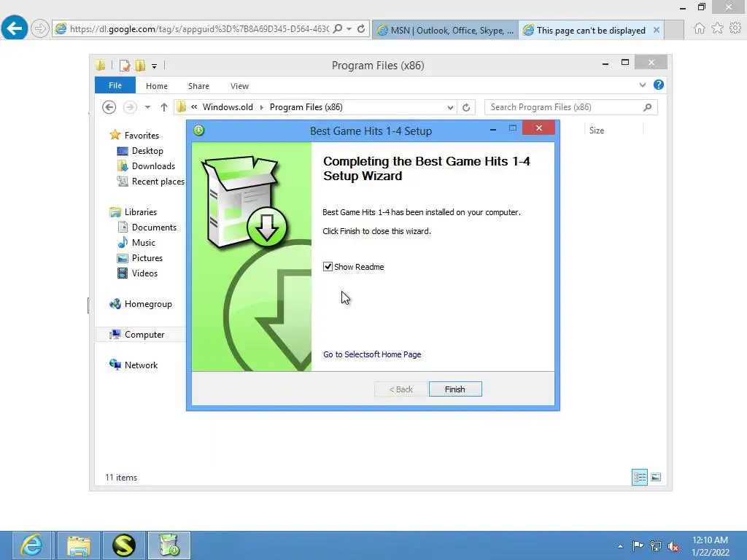Go forward in Internet Explorer
This screenshot has height=560, width=747.
point(40,28)
